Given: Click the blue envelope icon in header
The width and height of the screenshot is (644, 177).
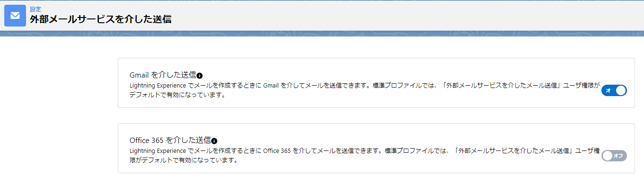Looking at the screenshot, I should (x=15, y=16).
